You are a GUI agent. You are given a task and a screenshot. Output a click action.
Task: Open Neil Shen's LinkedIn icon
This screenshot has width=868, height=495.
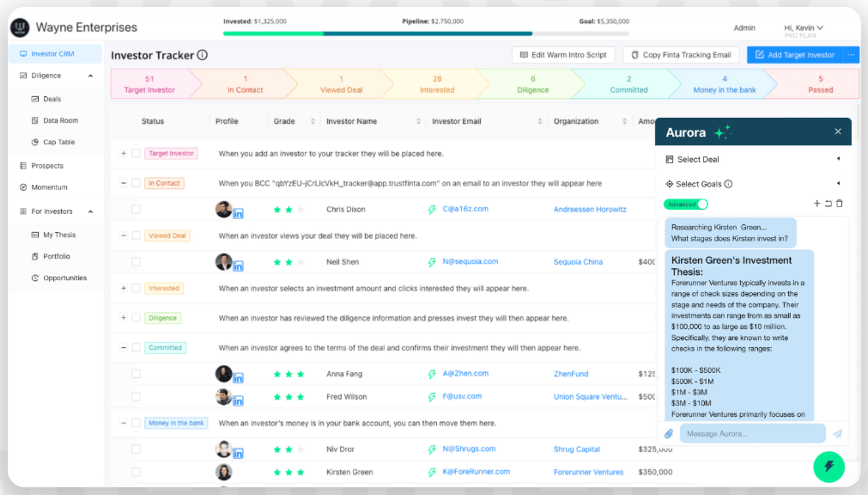point(238,266)
